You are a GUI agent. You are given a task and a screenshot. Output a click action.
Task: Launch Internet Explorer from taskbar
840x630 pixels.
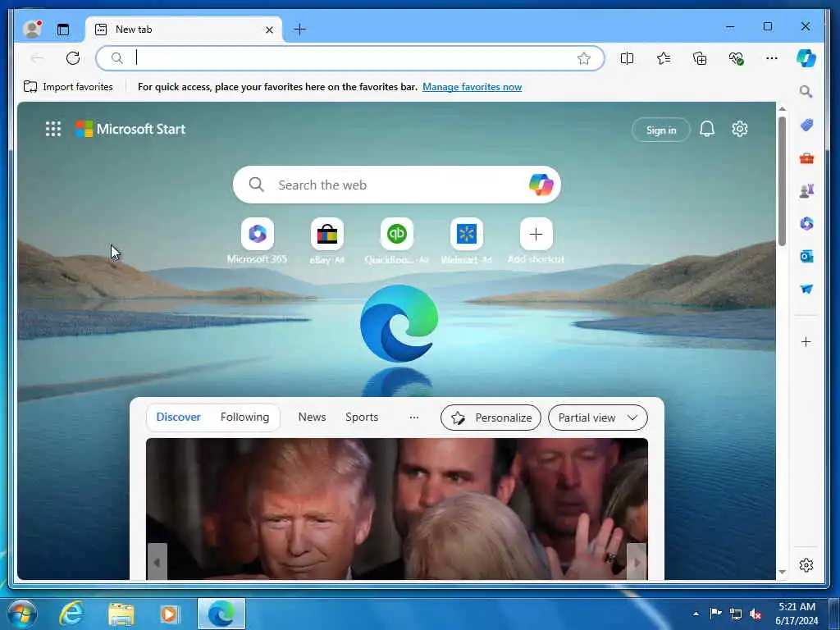[71, 614]
